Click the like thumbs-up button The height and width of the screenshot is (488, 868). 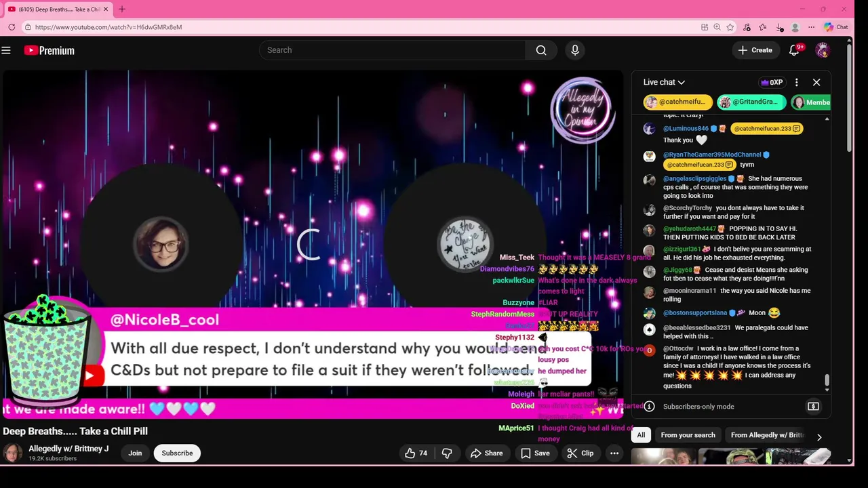[416, 453]
